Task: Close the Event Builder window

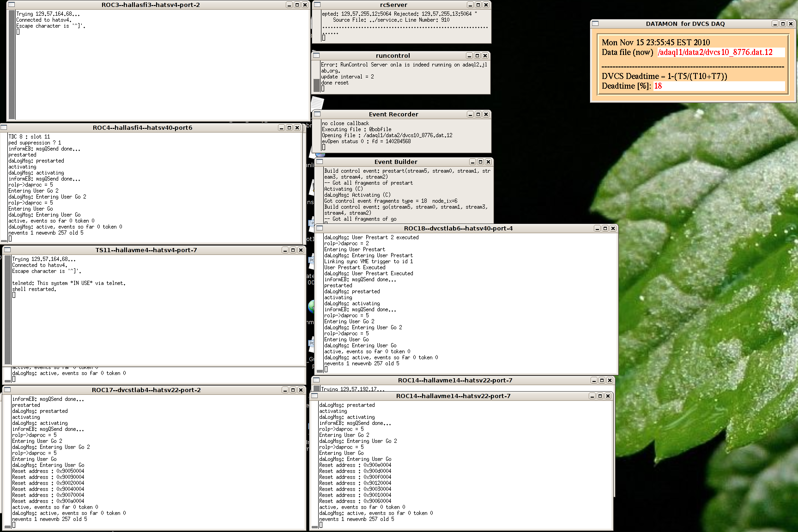Action: pos(488,162)
